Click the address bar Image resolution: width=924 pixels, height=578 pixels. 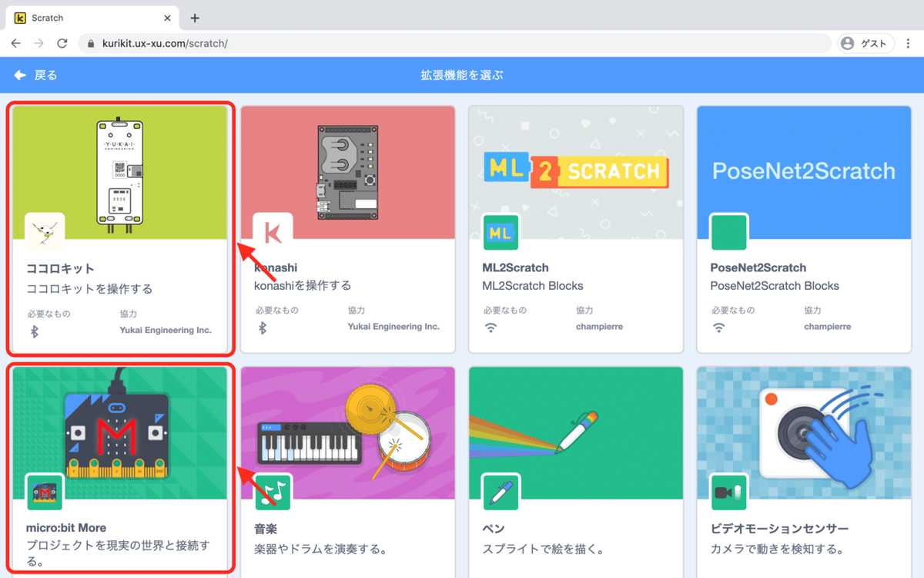[308, 44]
